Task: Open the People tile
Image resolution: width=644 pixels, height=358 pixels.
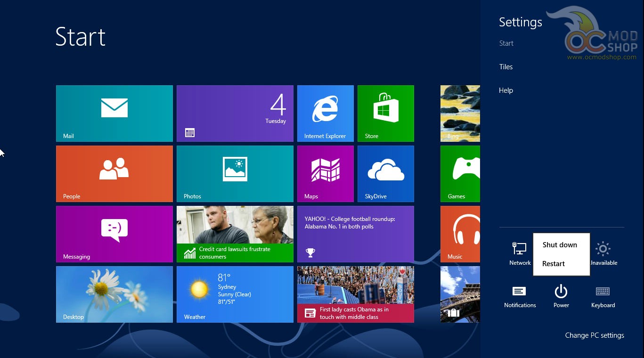Action: click(x=114, y=174)
